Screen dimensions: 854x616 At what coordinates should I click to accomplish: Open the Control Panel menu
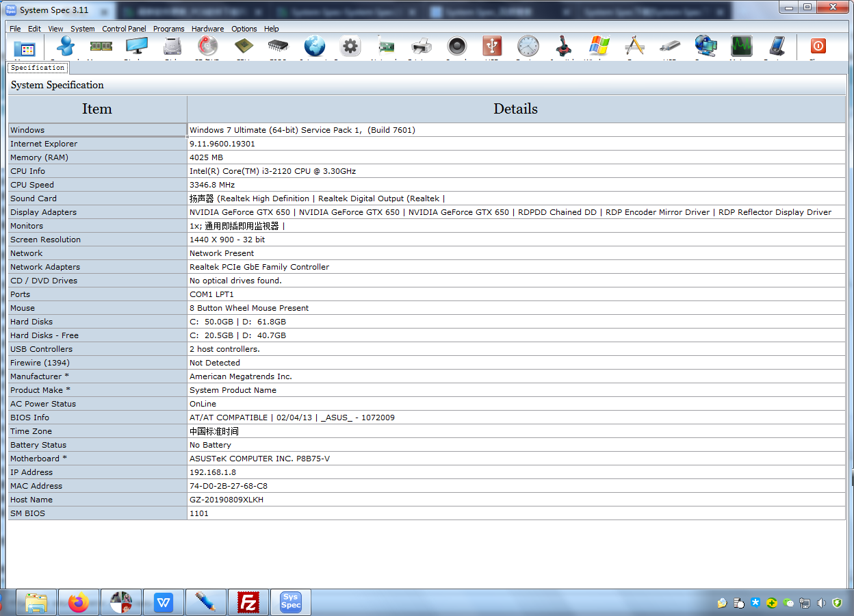pos(124,29)
